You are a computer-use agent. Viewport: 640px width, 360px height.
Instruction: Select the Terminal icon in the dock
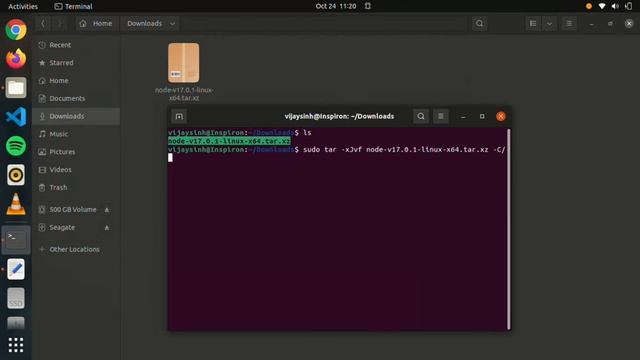[x=16, y=240]
